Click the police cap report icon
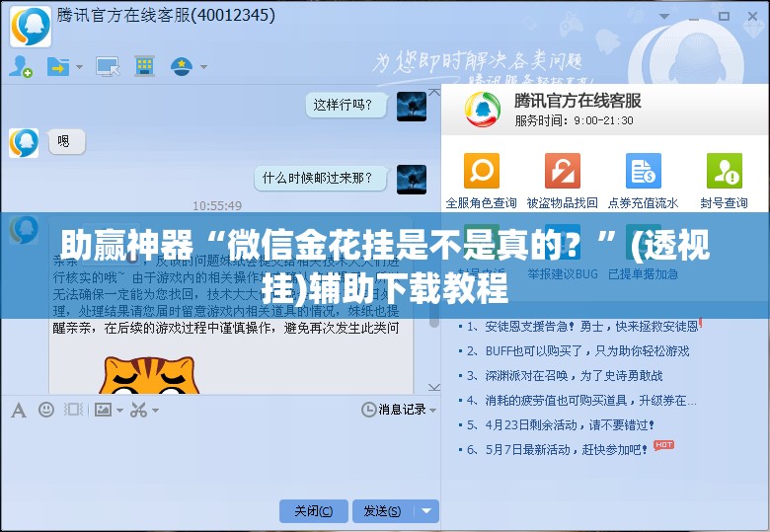 182,66
